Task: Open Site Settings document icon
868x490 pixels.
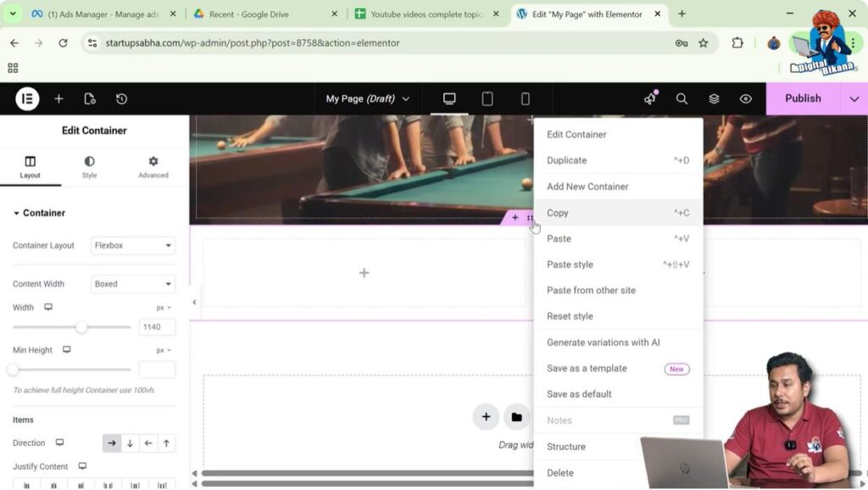Action: (90, 98)
